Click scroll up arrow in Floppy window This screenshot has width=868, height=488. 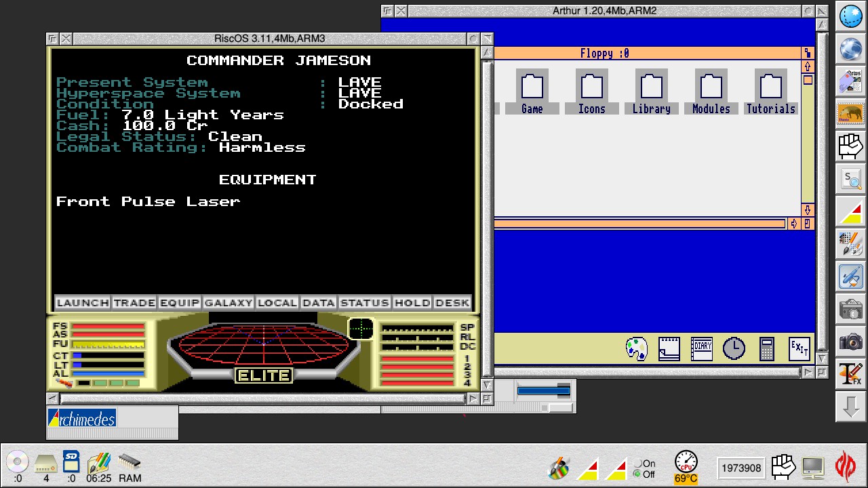807,66
